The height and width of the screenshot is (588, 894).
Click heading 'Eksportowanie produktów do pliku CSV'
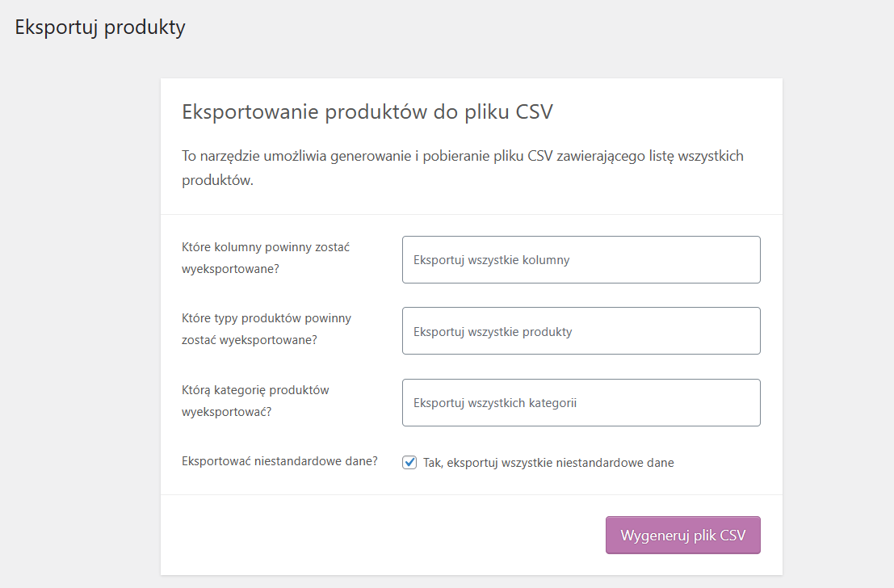click(367, 111)
